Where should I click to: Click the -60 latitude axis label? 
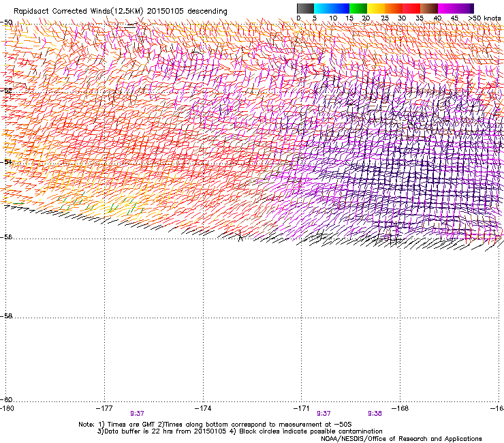point(6,399)
